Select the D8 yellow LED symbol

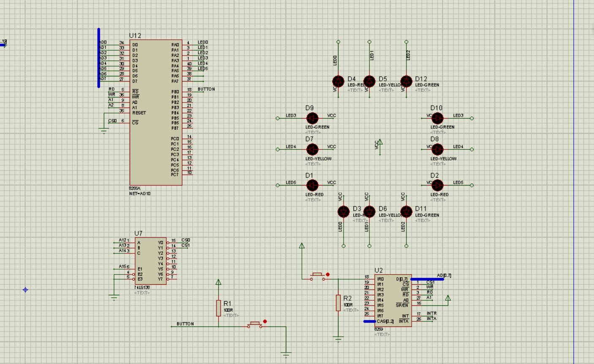pos(437,149)
